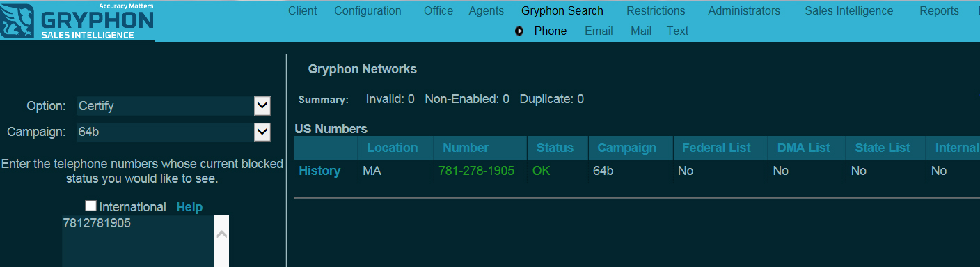Screen dimensions: 980x267
Task: Open the Reports menu
Action: point(939,11)
